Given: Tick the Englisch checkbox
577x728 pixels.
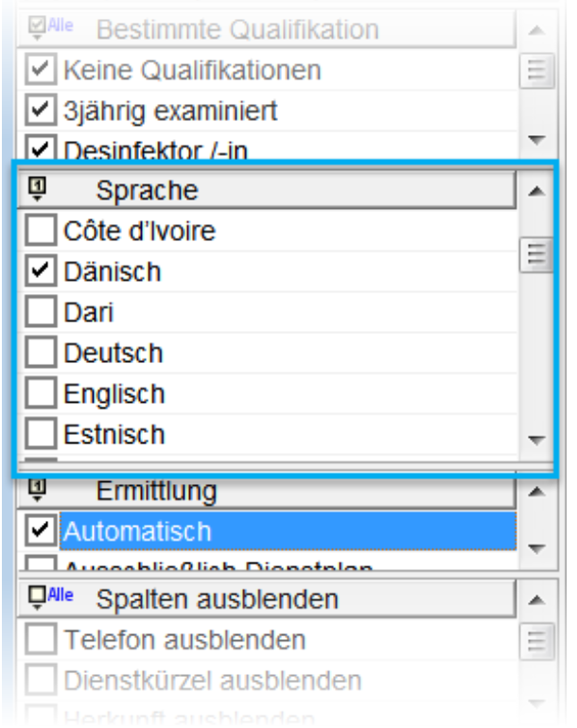Looking at the screenshot, I should (x=41, y=394).
